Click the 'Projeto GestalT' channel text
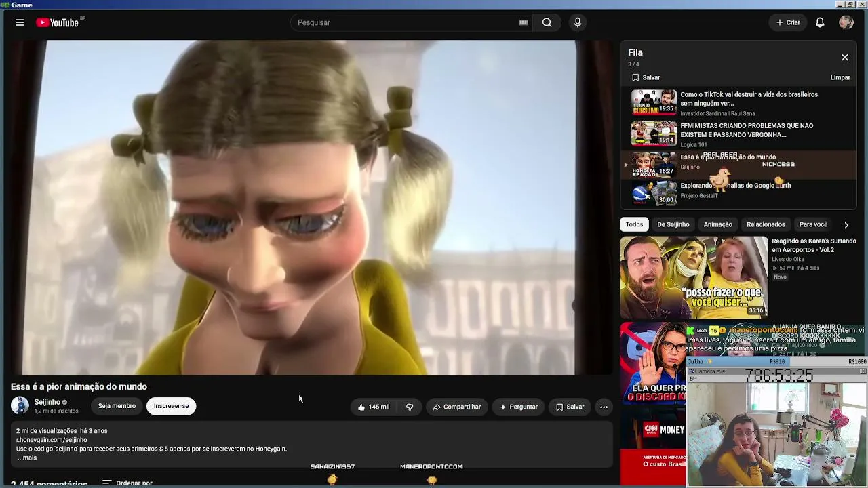The image size is (868, 488). click(x=699, y=196)
